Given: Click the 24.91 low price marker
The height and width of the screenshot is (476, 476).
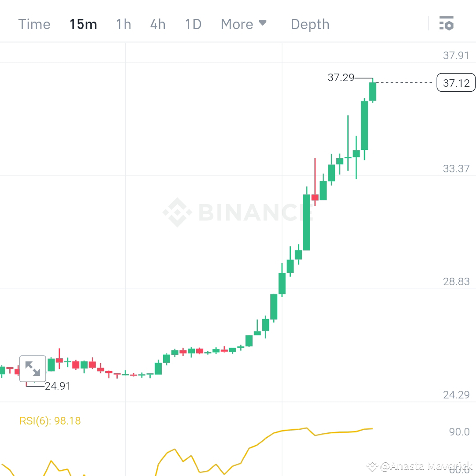Looking at the screenshot, I should [58, 386].
